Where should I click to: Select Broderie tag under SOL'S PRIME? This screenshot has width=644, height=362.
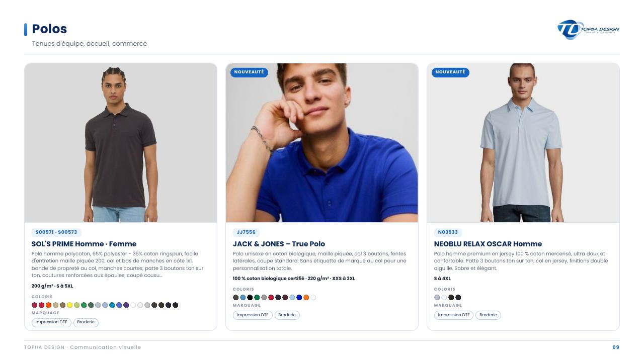86,322
